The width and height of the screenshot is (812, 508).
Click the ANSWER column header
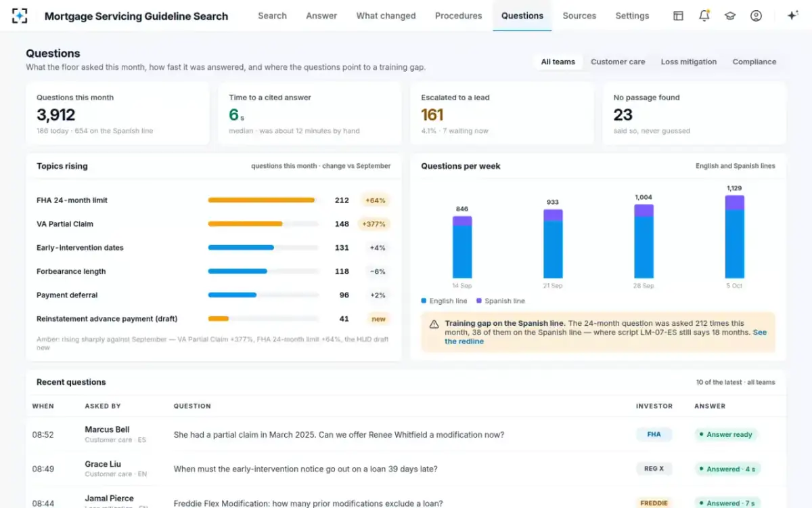point(710,406)
